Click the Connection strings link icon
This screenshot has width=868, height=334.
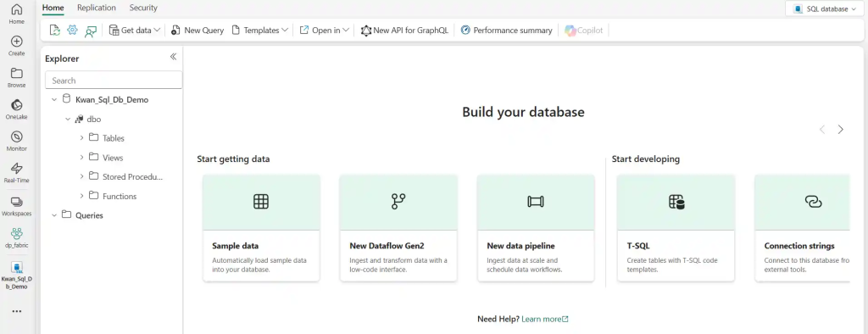click(x=813, y=202)
